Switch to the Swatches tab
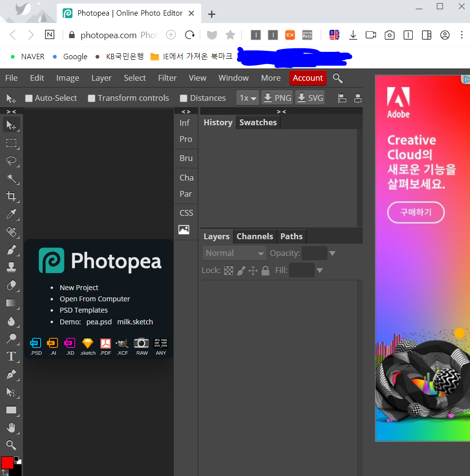Image resolution: width=470 pixels, height=476 pixels. click(258, 122)
